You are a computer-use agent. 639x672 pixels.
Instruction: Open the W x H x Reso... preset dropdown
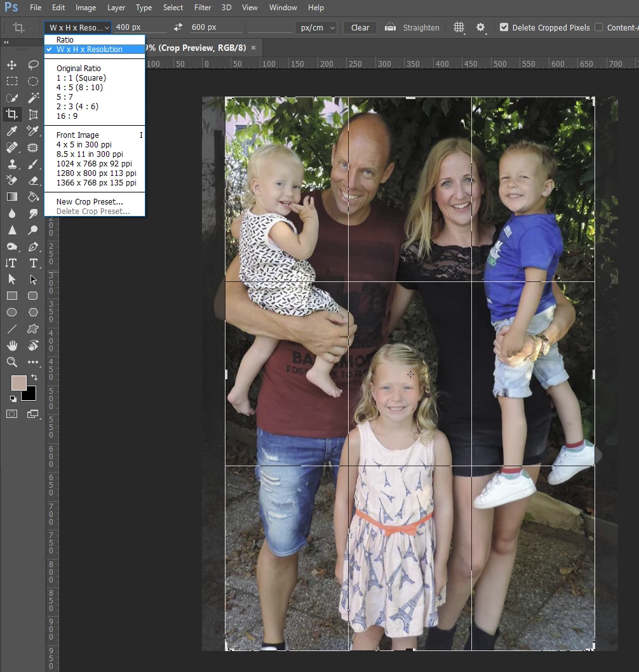[77, 27]
